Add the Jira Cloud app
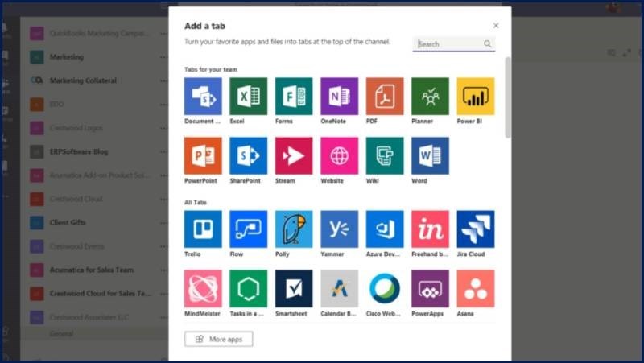644x363 pixels. point(476,229)
